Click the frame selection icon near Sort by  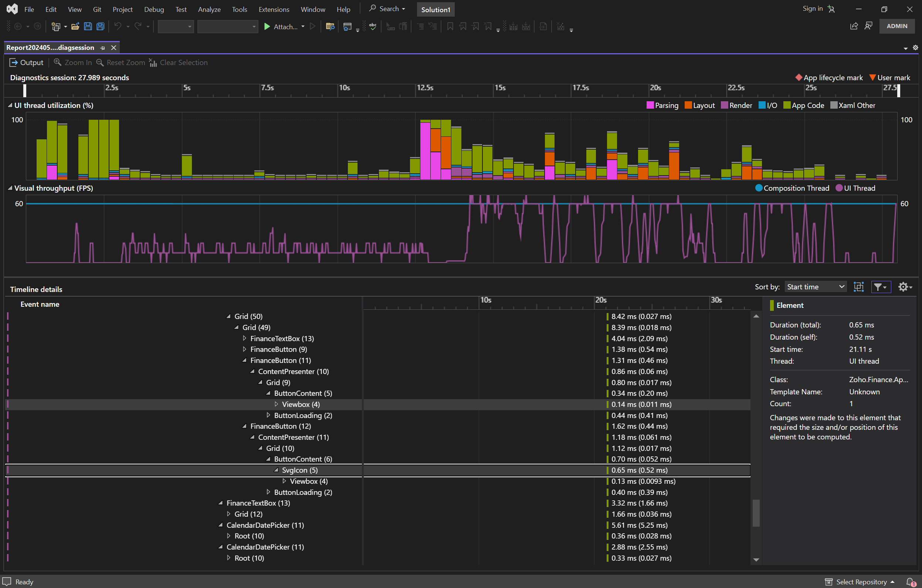[x=858, y=287]
